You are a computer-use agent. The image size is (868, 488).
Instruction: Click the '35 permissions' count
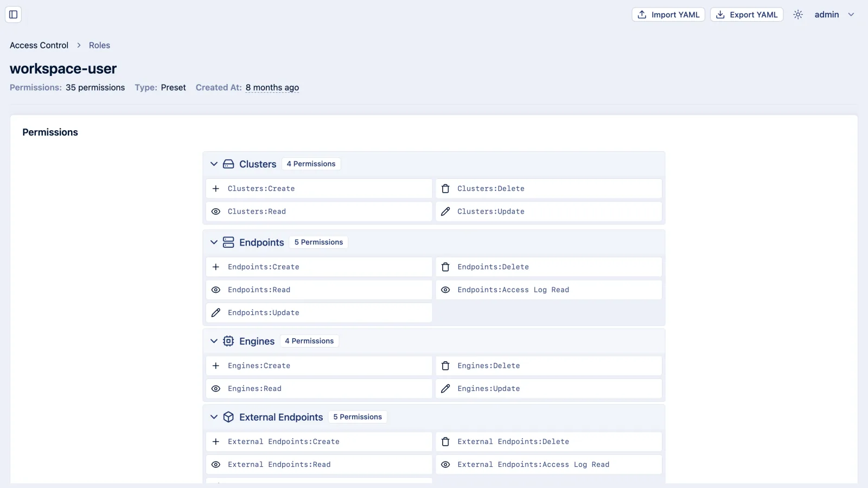click(x=95, y=88)
